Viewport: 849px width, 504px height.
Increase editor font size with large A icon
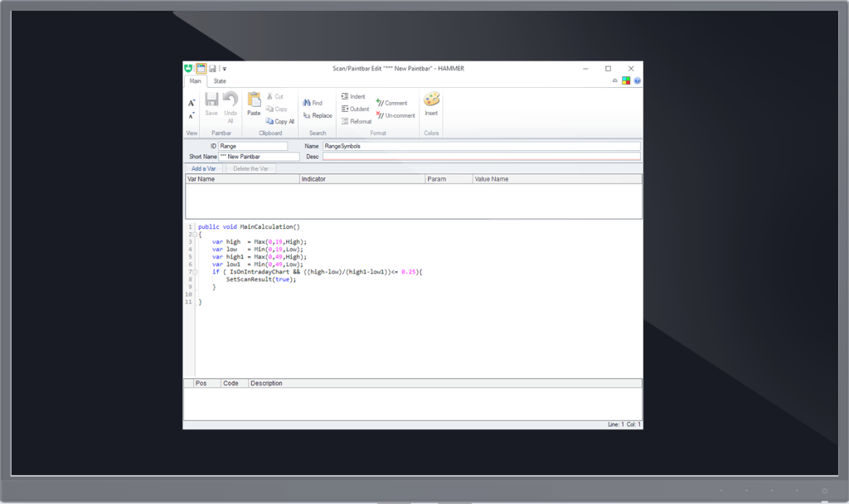pos(192,103)
